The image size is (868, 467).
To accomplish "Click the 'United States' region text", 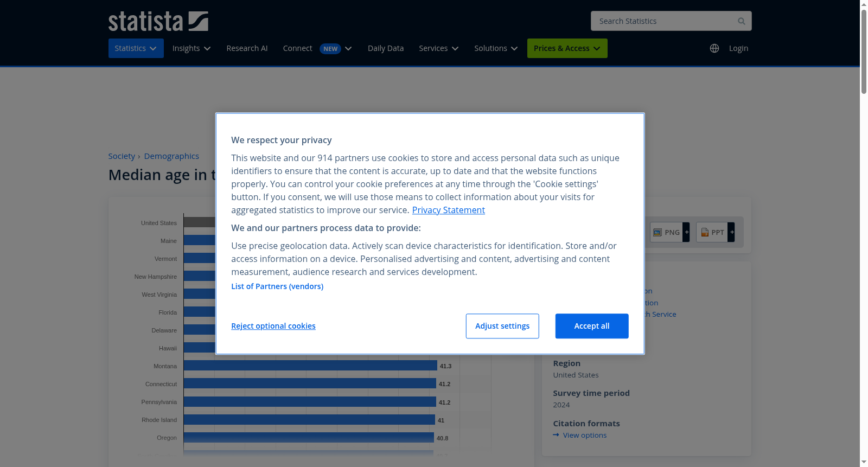I will (576, 375).
